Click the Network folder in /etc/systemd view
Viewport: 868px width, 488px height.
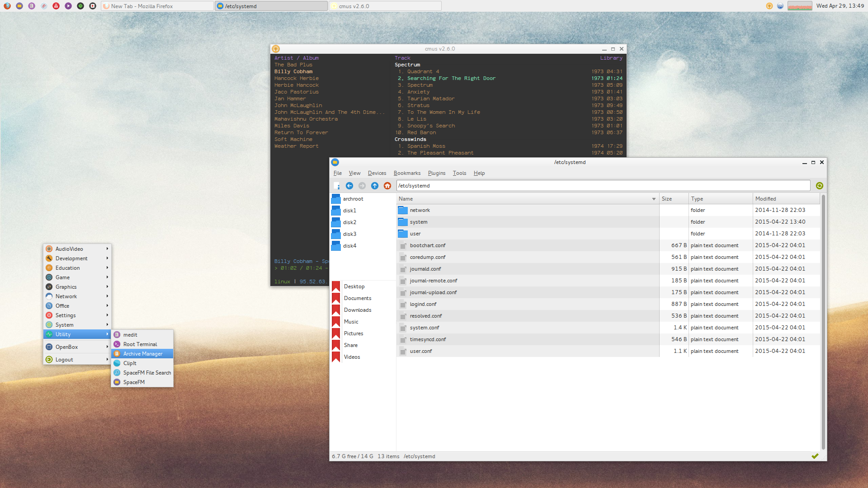click(420, 210)
